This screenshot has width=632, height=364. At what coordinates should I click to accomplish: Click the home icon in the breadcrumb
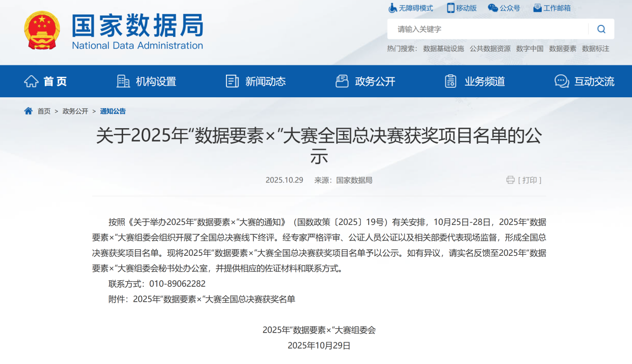tap(28, 111)
